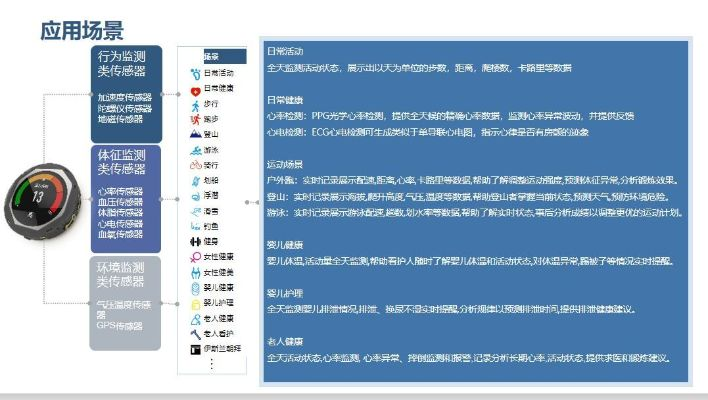Click the 应用场景 slide title
Image resolution: width=708 pixels, height=400 pixels.
click(x=81, y=30)
